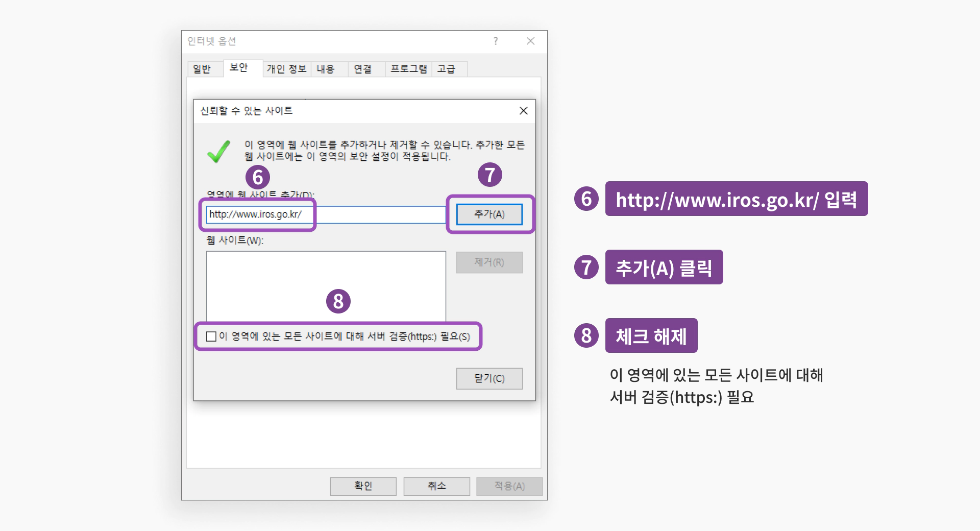
Task: Click the 닫기(C) button
Action: pos(489,378)
